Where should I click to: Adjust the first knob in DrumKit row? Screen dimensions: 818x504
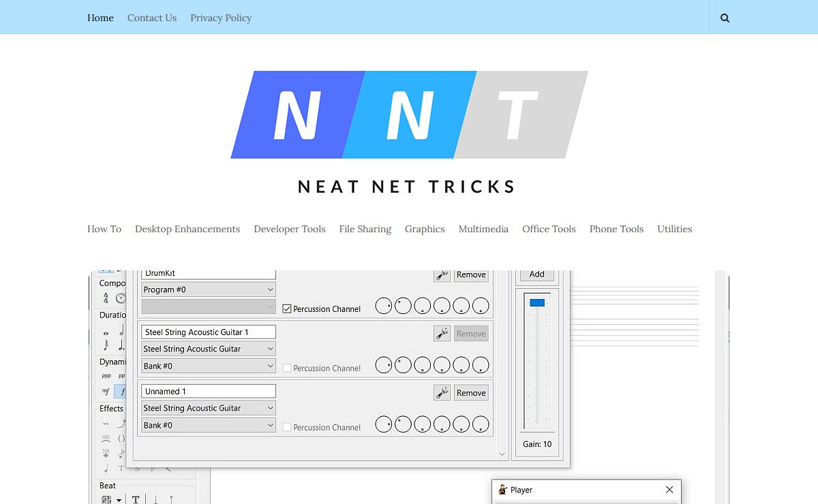point(384,306)
